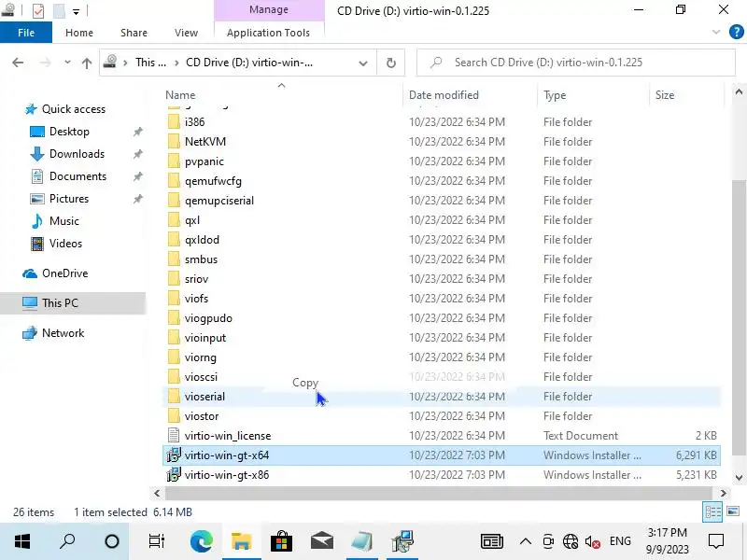Open Microsoft Store from the taskbar
Image resolution: width=747 pixels, height=560 pixels.
281,541
